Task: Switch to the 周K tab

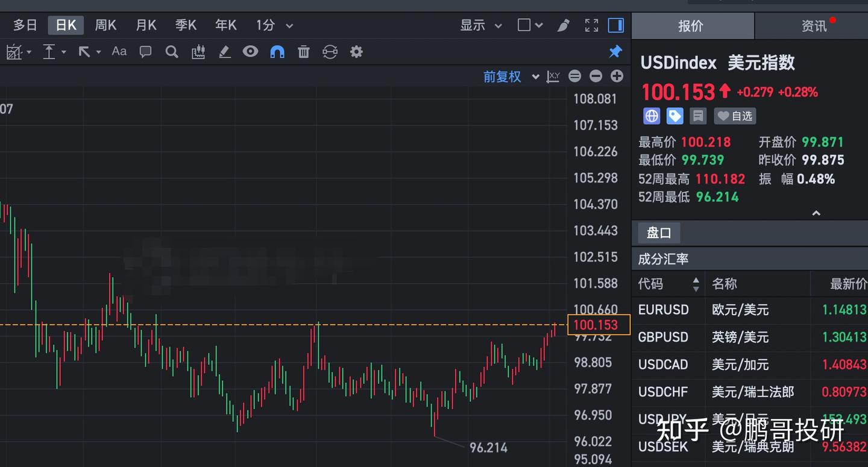Action: click(105, 25)
